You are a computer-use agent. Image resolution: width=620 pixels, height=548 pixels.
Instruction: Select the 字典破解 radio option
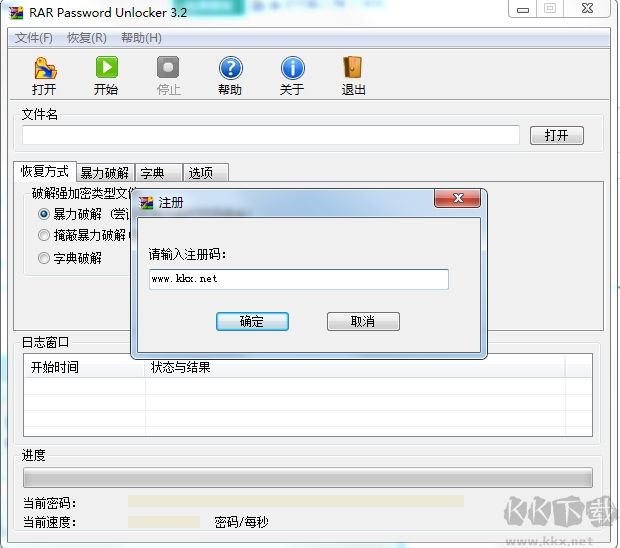pyautogui.click(x=44, y=258)
